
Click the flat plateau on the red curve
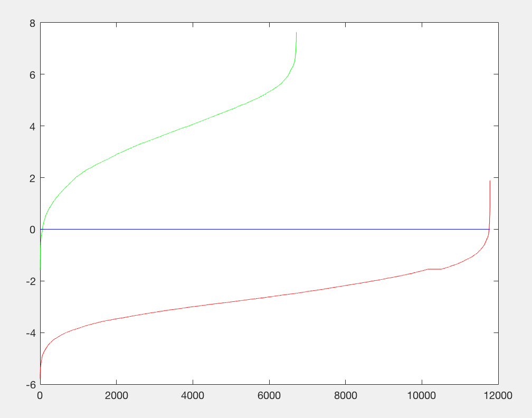tap(434, 269)
